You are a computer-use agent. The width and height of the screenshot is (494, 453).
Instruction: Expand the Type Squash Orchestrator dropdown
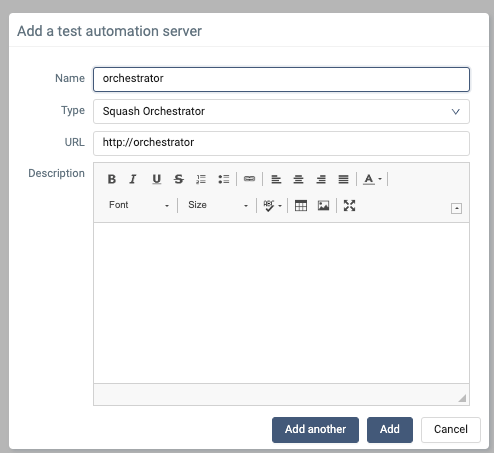point(281,111)
